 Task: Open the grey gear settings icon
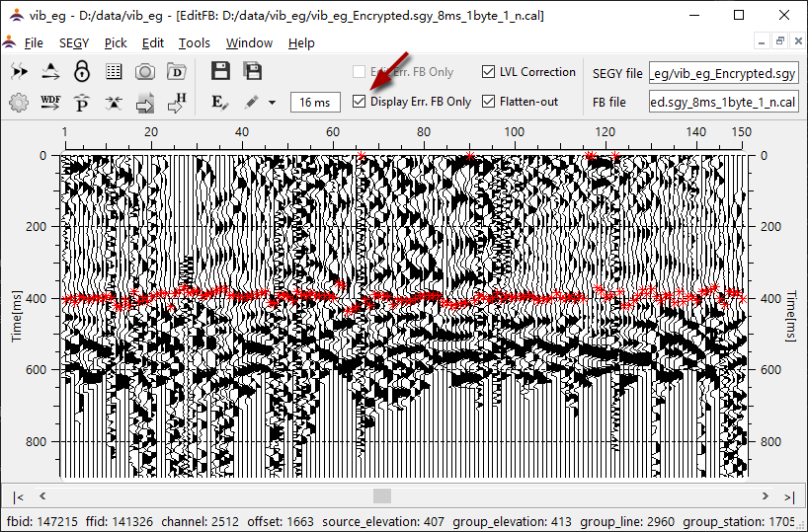(x=19, y=103)
